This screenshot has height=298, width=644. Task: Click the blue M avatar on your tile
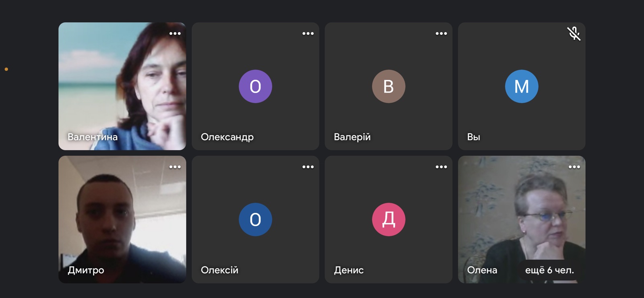tap(522, 86)
